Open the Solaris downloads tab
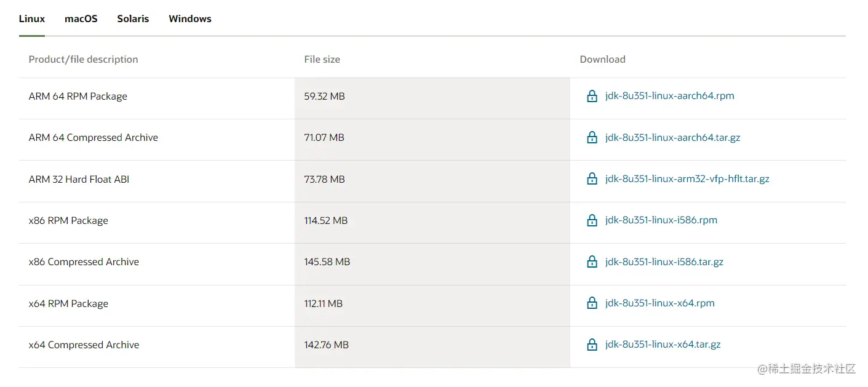 click(133, 19)
